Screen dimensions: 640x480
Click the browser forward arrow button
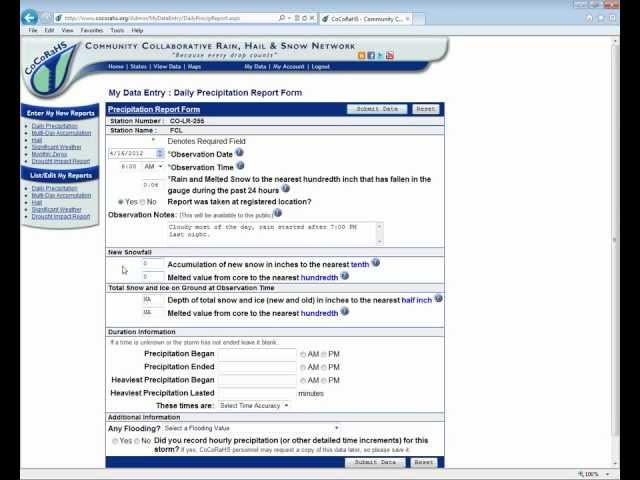point(46,18)
